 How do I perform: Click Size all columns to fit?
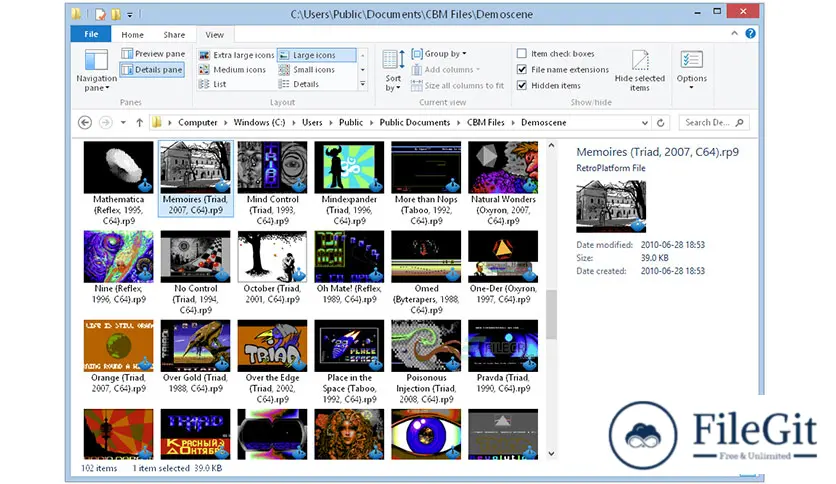click(x=457, y=85)
